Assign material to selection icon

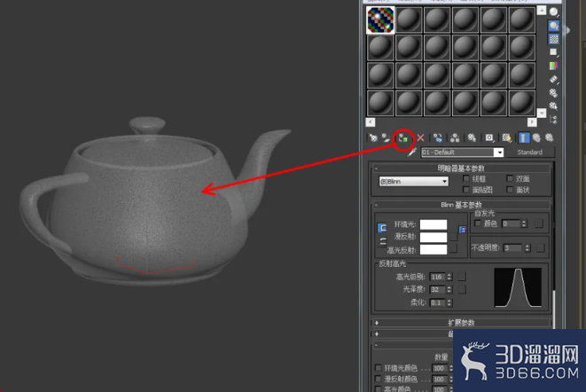pyautogui.click(x=402, y=138)
